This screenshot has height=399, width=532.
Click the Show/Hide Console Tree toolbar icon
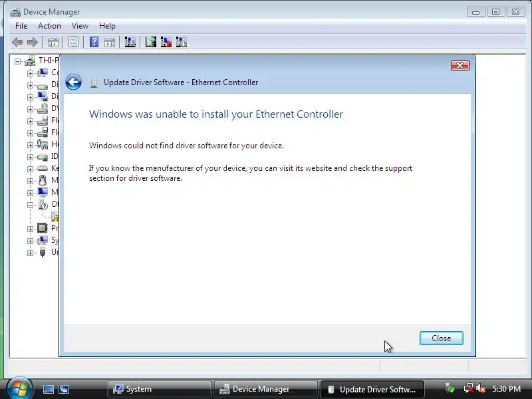[x=53, y=43]
